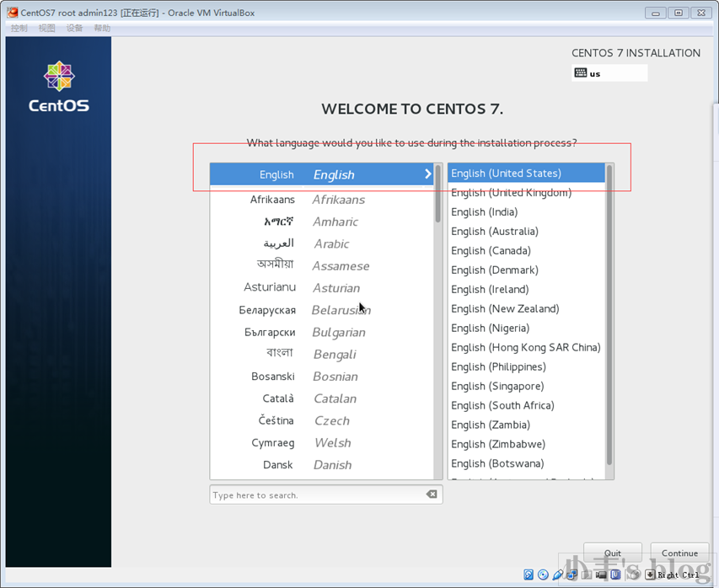Select the English (New Zealand) locale
719x588 pixels.
pyautogui.click(x=527, y=308)
